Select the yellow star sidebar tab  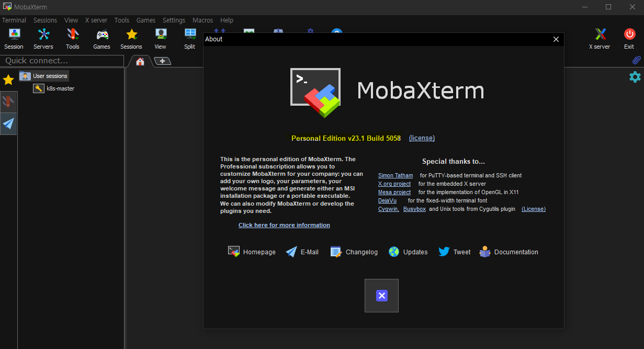click(x=8, y=80)
